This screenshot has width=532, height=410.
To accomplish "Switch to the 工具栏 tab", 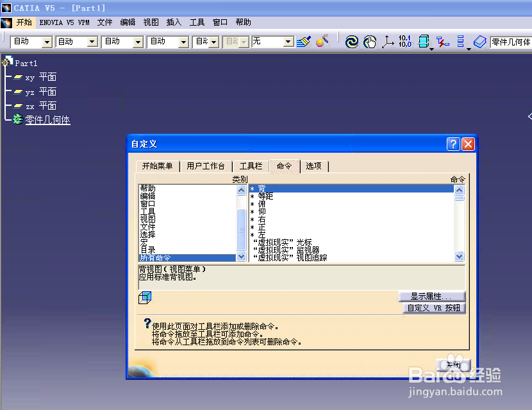I will click(x=251, y=166).
